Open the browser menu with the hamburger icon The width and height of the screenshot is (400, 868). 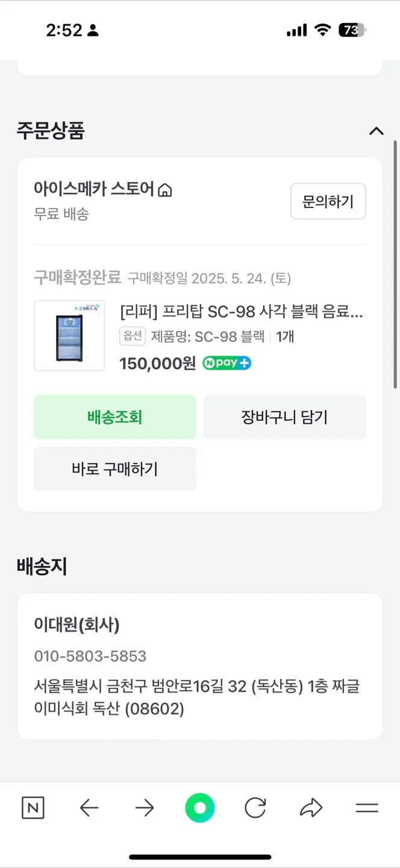366,808
